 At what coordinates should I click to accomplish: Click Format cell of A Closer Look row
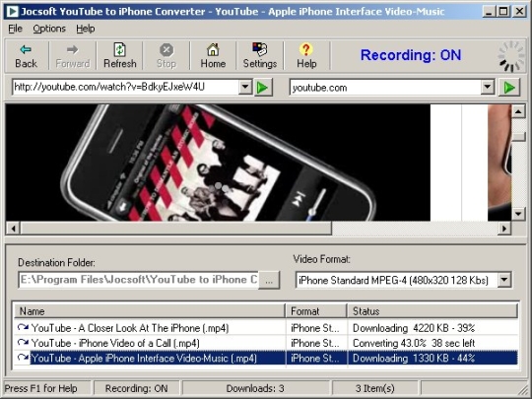pos(315,328)
